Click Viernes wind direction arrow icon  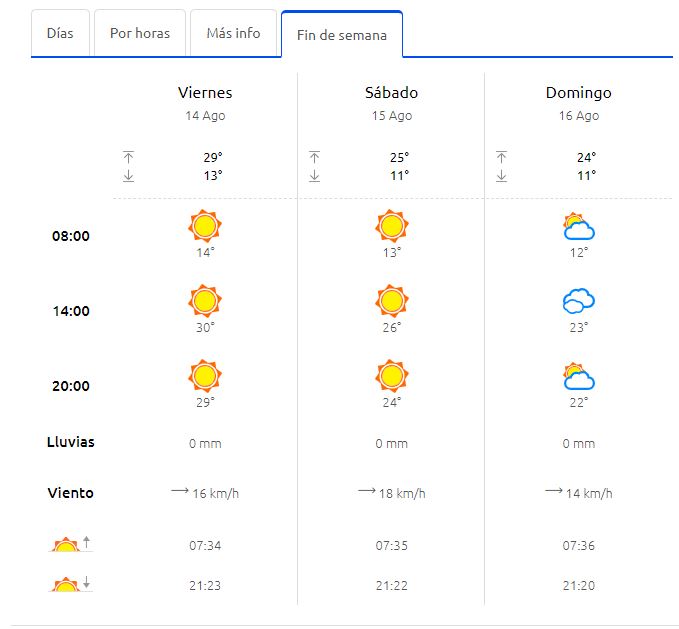tap(180, 491)
